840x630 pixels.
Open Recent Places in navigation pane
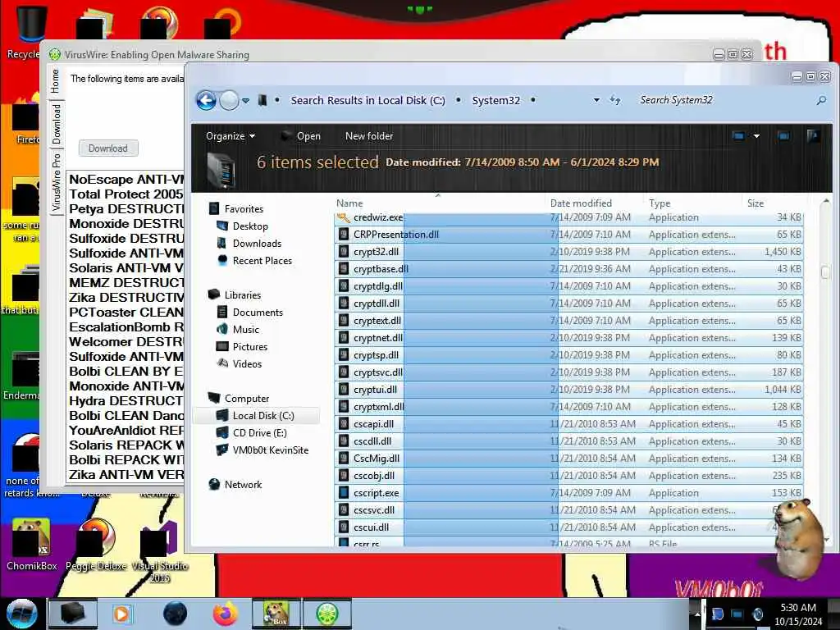pyautogui.click(x=262, y=260)
